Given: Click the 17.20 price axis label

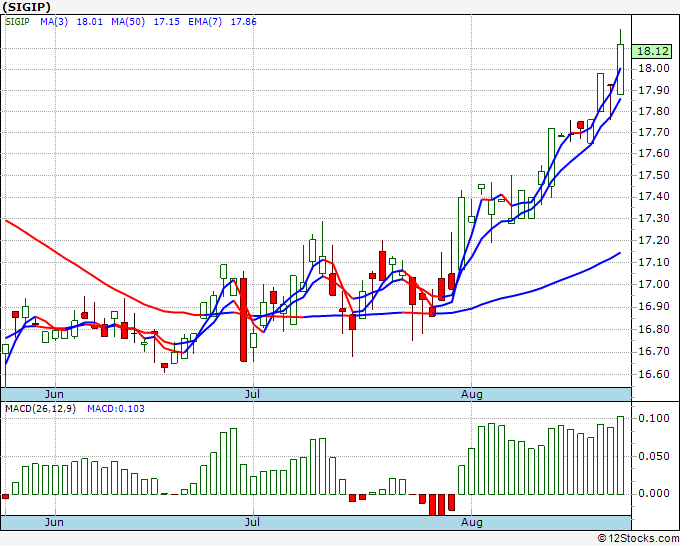Looking at the screenshot, I should click(x=654, y=240).
